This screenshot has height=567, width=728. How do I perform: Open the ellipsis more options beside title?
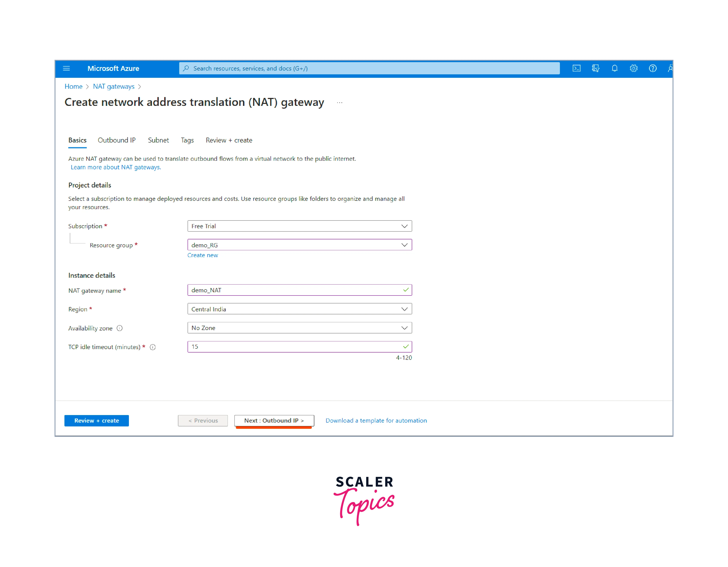[x=339, y=103]
